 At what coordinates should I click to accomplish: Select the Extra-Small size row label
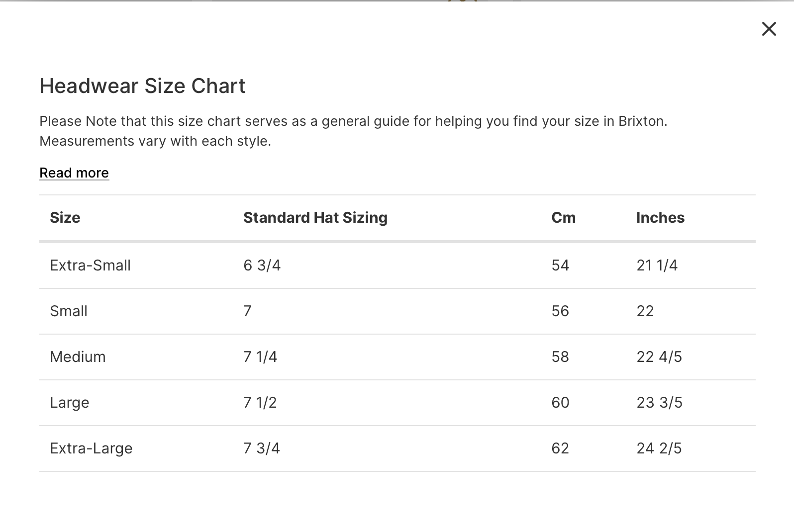click(x=90, y=265)
